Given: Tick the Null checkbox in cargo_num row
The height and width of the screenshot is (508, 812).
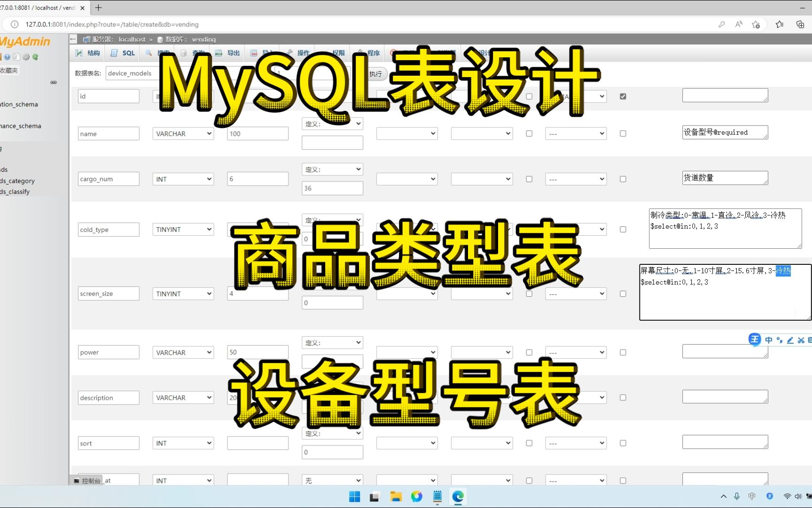Looking at the screenshot, I should tap(529, 179).
